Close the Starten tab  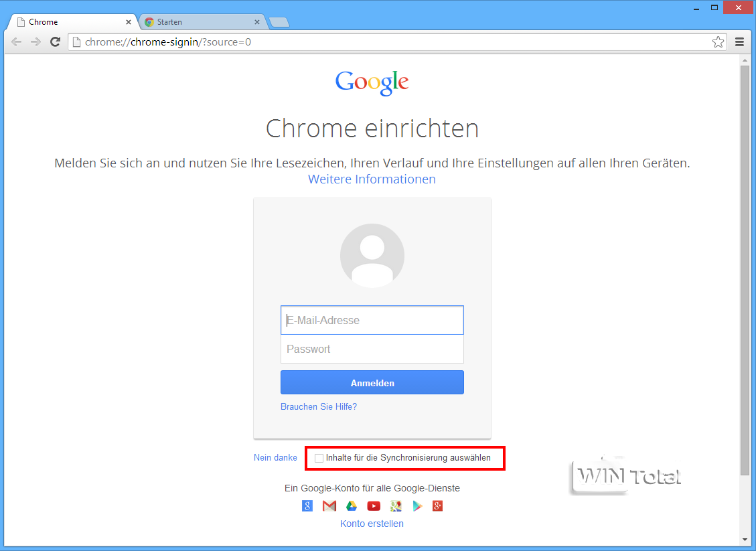[x=257, y=21]
